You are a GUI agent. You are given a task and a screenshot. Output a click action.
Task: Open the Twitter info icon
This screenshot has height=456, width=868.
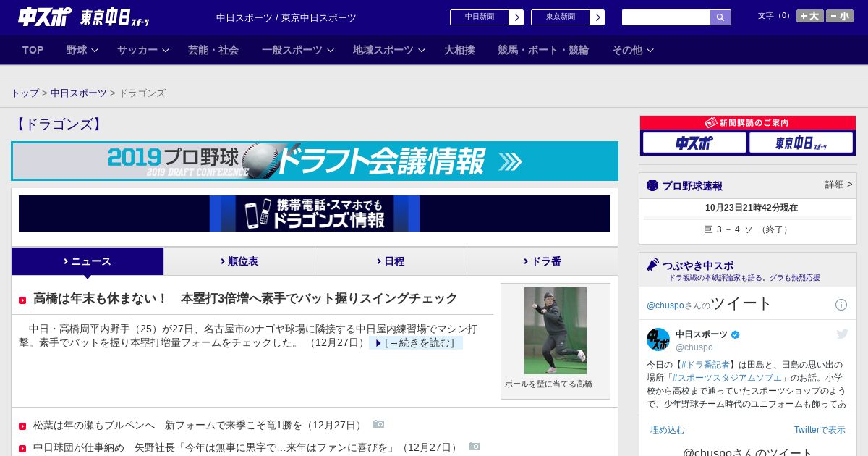841,305
